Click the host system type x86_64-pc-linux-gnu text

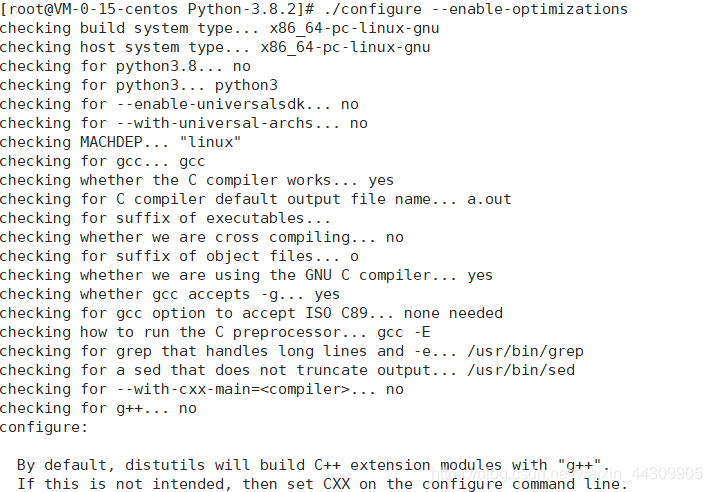pyautogui.click(x=345, y=47)
